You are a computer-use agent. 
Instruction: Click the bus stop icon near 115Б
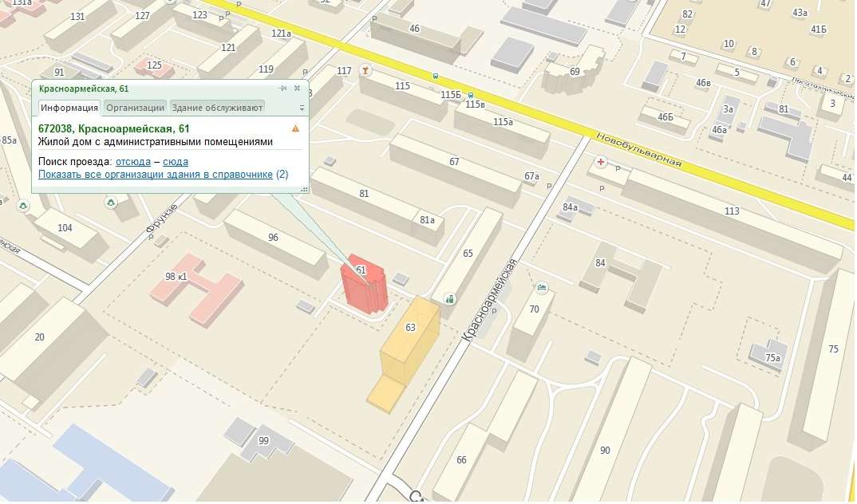[435, 77]
